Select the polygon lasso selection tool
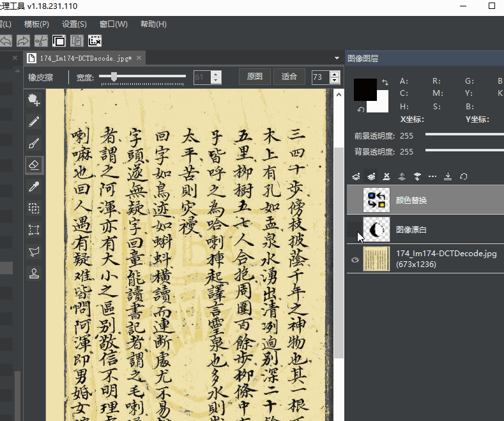Viewport: 504px width, 421px height. pyautogui.click(x=34, y=252)
